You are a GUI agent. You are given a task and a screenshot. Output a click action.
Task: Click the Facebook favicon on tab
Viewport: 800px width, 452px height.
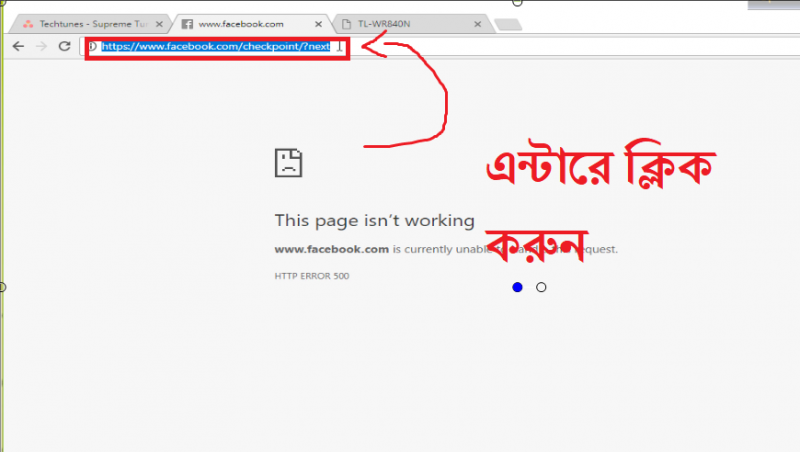[x=187, y=24]
